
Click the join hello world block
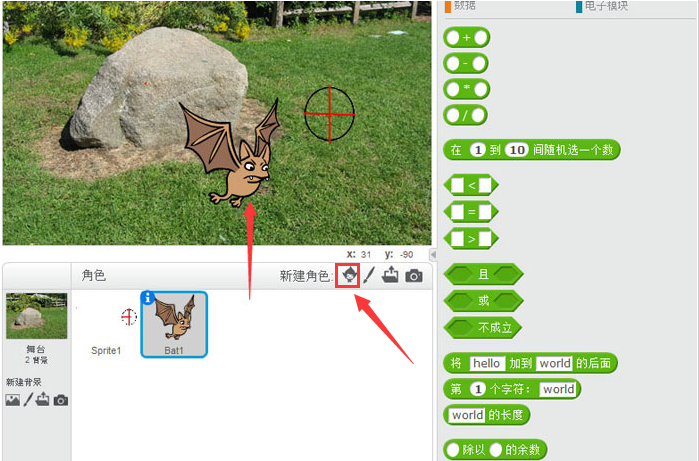point(530,363)
